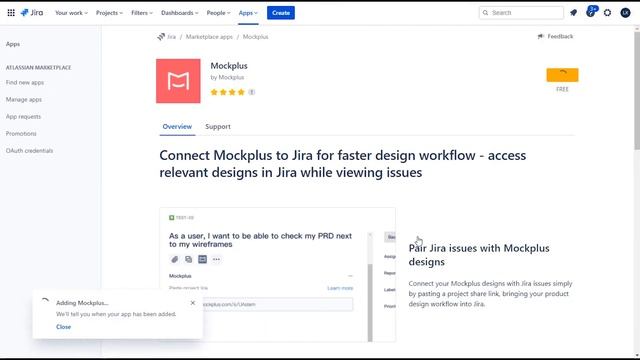Image resolution: width=640 pixels, height=360 pixels.
Task: Click the yellow loading install button
Action: 562,75
